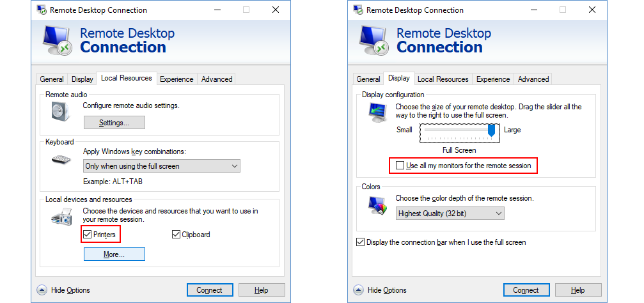The height and width of the screenshot is (303, 644).
Task: Click the Keyboard icon in left window
Action: 61,159
